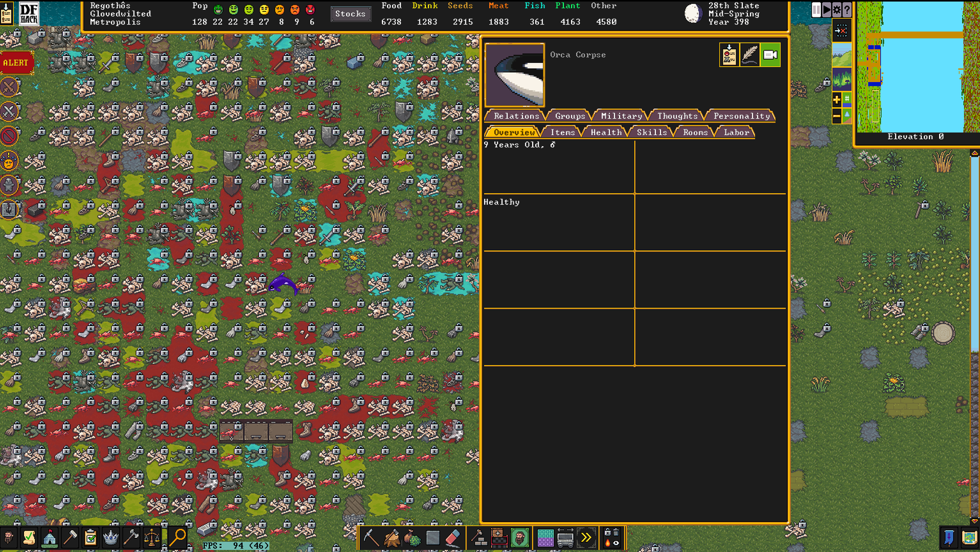Show the underground cavern view thumbnail
This screenshot has width=980, height=552.
point(841,79)
